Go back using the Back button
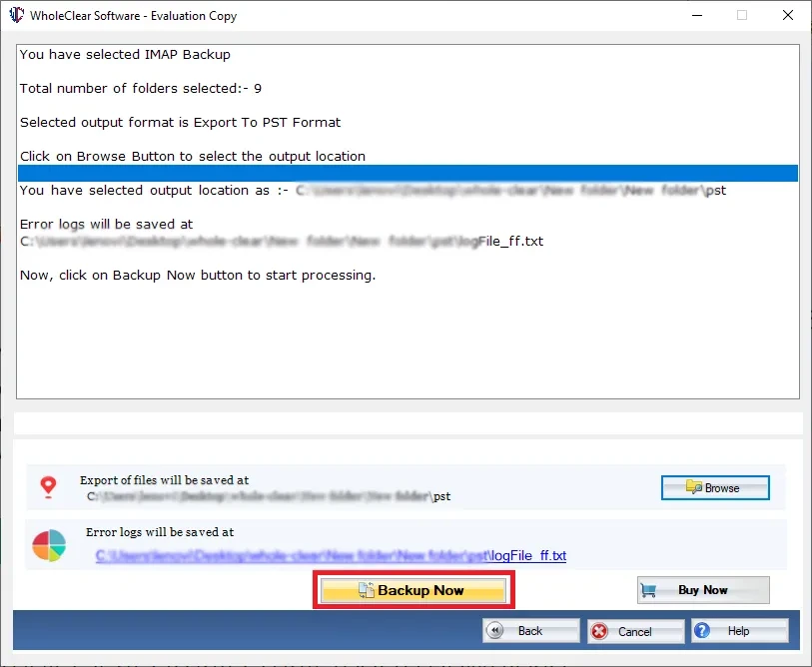The height and width of the screenshot is (667, 812). [x=529, y=630]
